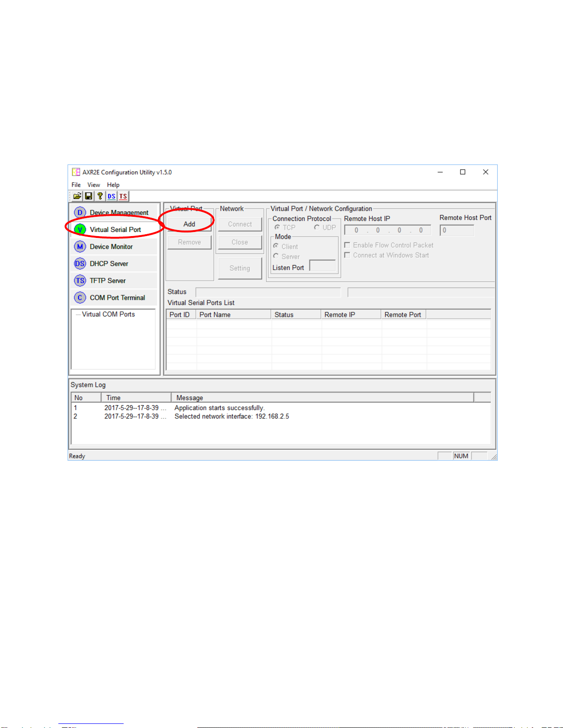Open Device Monitor from the sidebar
The width and height of the screenshot is (563, 728).
pos(114,247)
